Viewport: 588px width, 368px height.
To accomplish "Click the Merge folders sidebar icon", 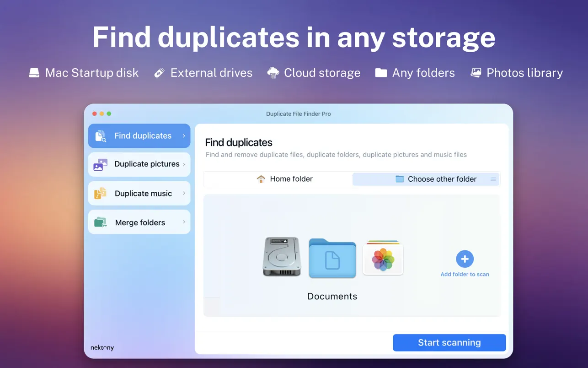I will pyautogui.click(x=101, y=222).
